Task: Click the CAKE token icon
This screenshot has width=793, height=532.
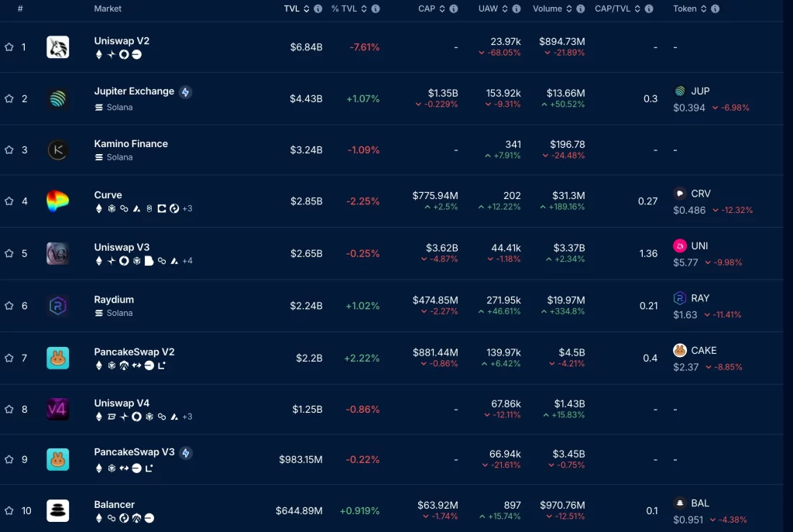Action: (x=680, y=350)
